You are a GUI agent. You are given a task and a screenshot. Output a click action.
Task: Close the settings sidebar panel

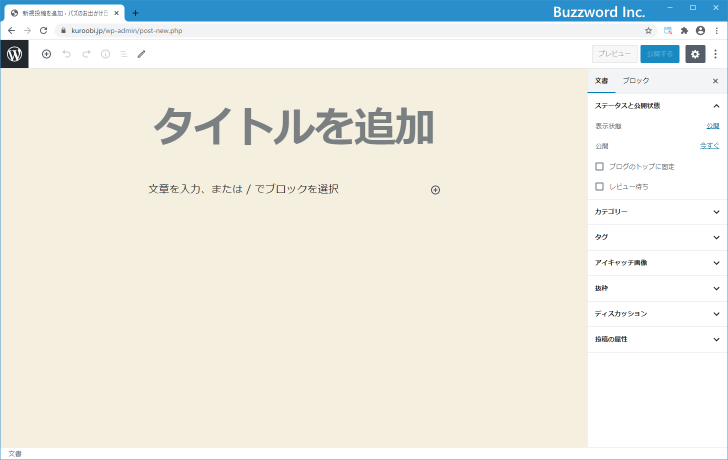pyautogui.click(x=715, y=81)
